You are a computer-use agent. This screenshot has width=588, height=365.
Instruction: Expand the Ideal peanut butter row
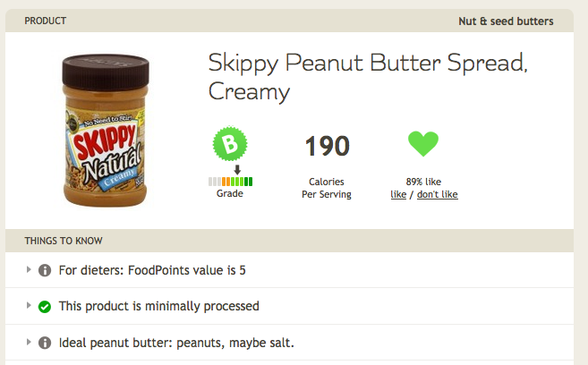click(29, 343)
